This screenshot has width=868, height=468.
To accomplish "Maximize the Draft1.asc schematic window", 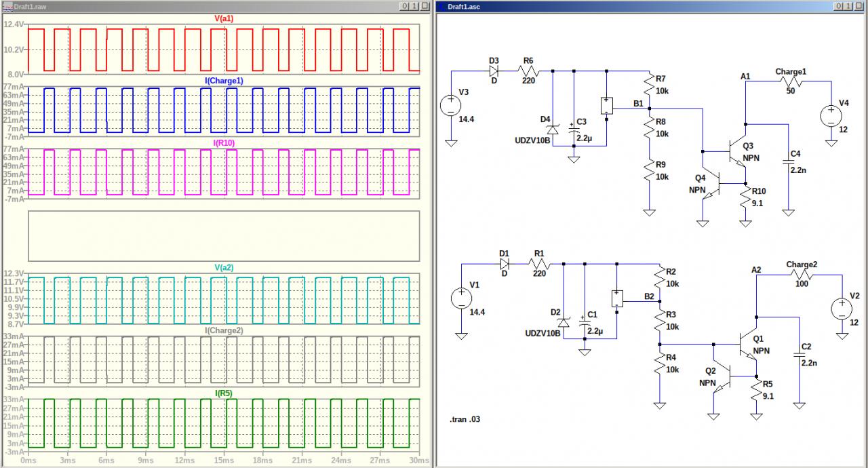I will (848, 6).
